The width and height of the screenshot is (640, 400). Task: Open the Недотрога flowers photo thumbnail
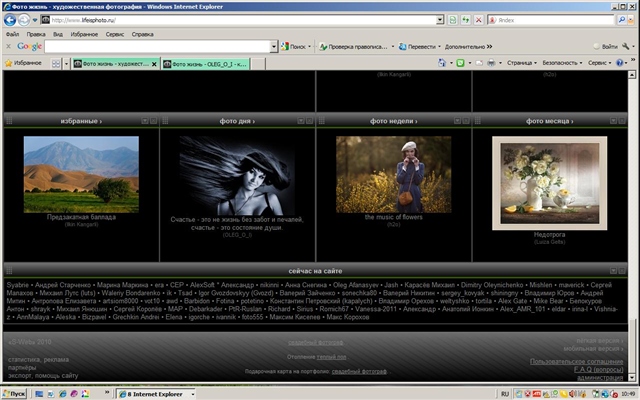(x=549, y=174)
